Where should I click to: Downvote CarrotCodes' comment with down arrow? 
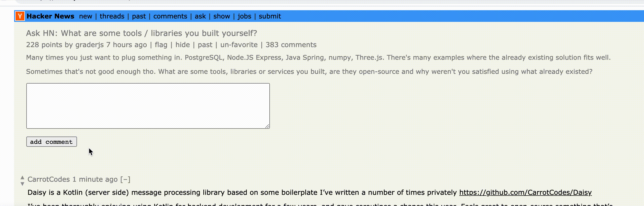(x=22, y=184)
